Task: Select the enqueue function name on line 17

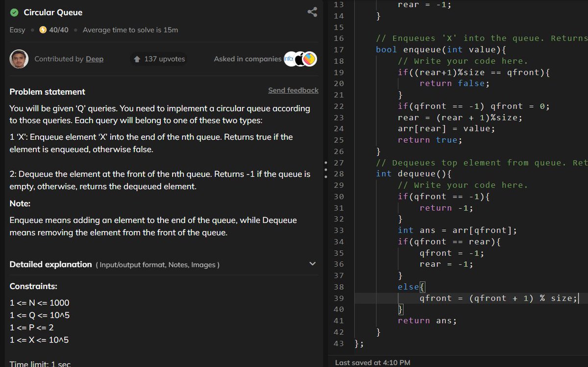Action: click(422, 49)
